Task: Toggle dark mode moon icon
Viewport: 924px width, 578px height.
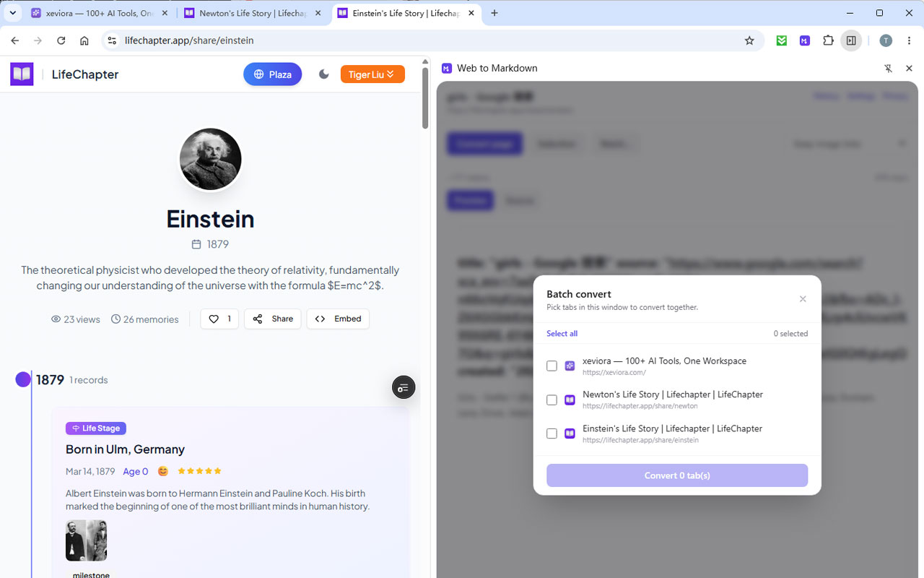Action: tap(324, 74)
